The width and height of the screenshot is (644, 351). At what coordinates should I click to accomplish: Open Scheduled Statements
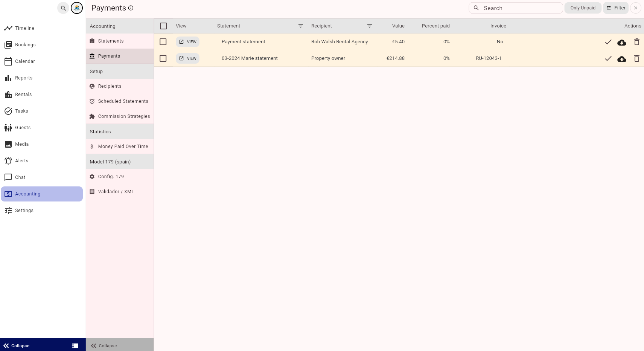point(120,101)
